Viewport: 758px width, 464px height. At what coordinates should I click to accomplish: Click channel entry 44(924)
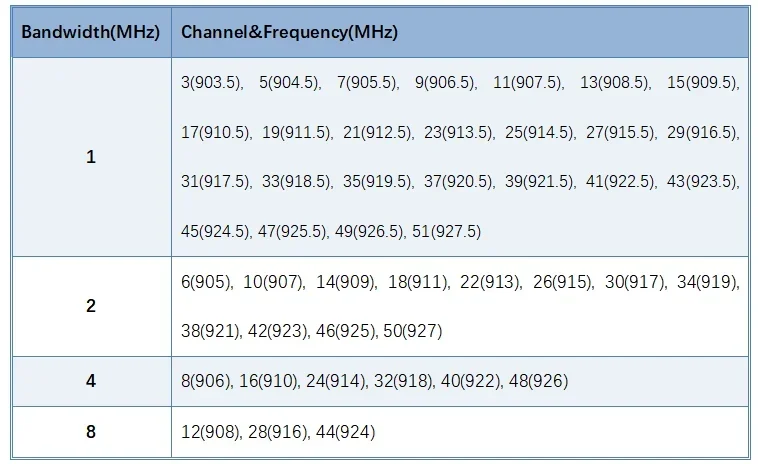coord(345,432)
